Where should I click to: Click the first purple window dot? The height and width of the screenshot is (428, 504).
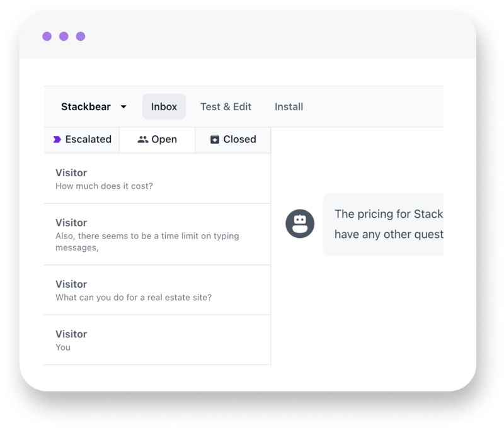point(47,37)
